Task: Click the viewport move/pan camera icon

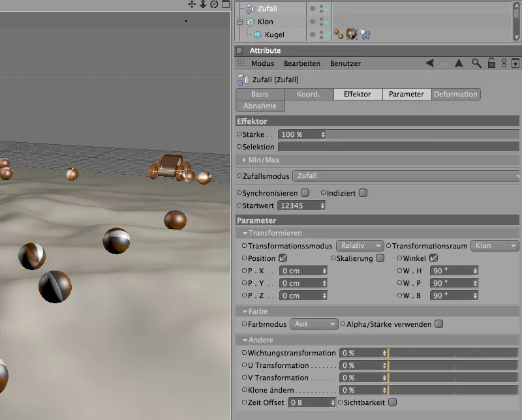Action: click(192, 5)
